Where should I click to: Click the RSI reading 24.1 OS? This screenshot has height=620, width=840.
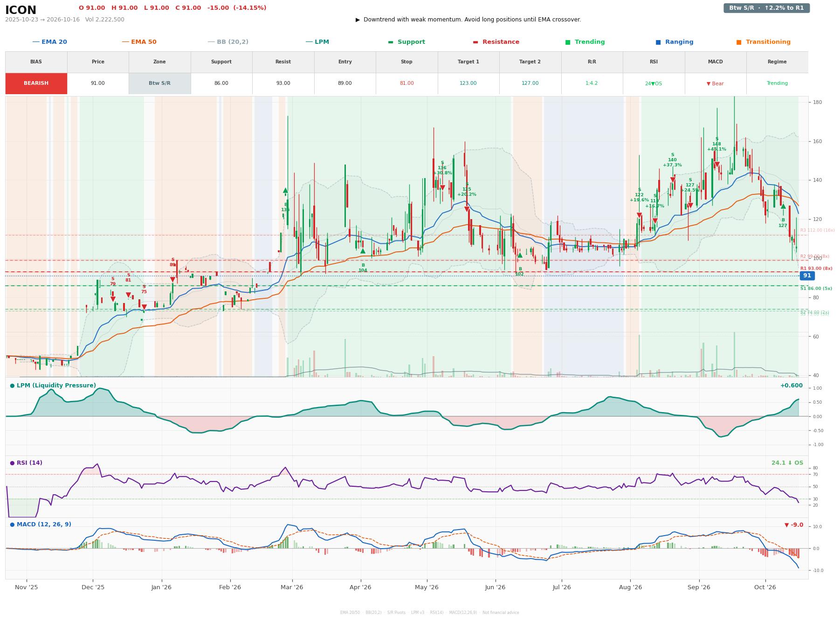787,463
